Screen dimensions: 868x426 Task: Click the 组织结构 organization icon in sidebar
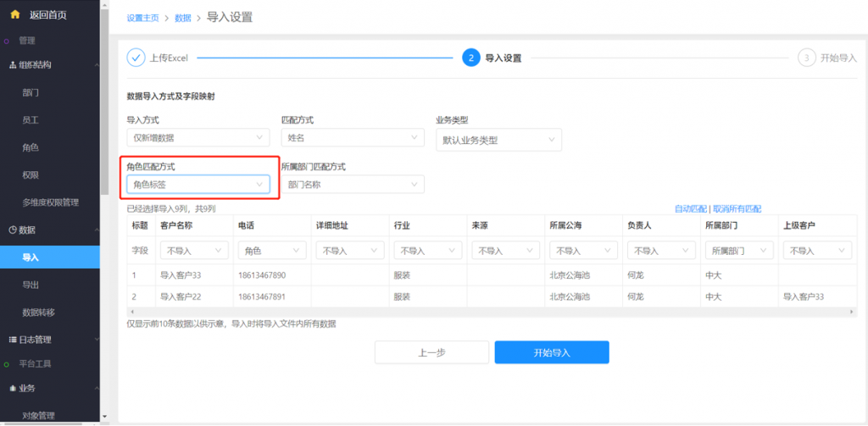[x=13, y=65]
